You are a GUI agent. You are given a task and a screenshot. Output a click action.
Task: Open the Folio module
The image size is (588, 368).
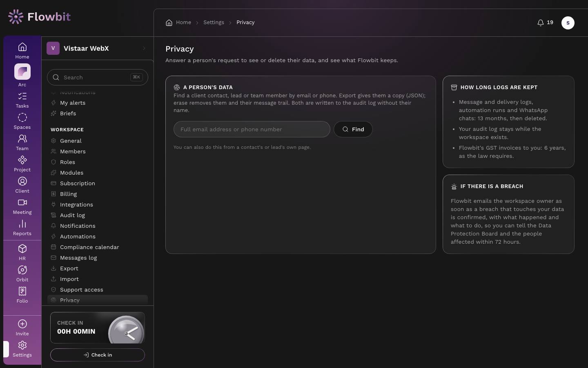pyautogui.click(x=22, y=295)
